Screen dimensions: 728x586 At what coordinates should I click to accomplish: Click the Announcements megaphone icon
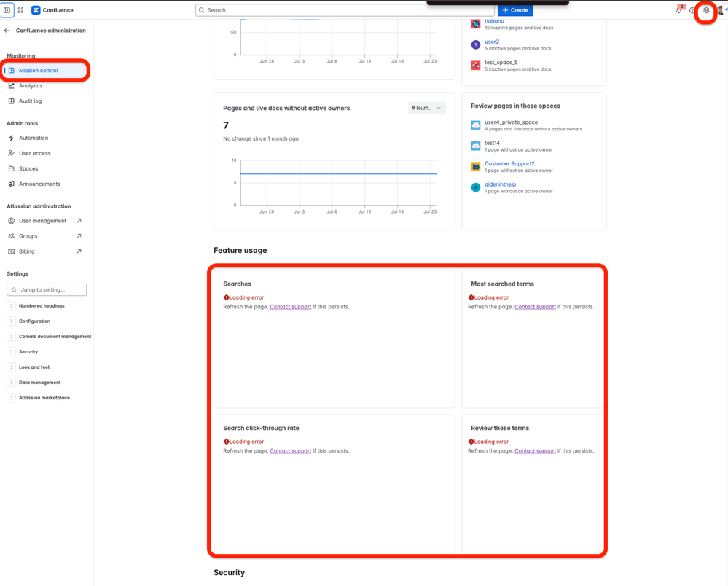point(12,184)
